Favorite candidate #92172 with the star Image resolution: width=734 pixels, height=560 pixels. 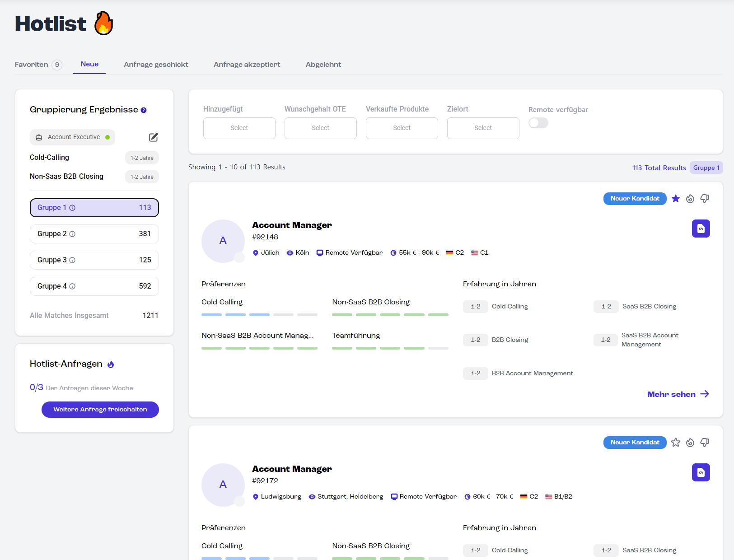tap(676, 443)
